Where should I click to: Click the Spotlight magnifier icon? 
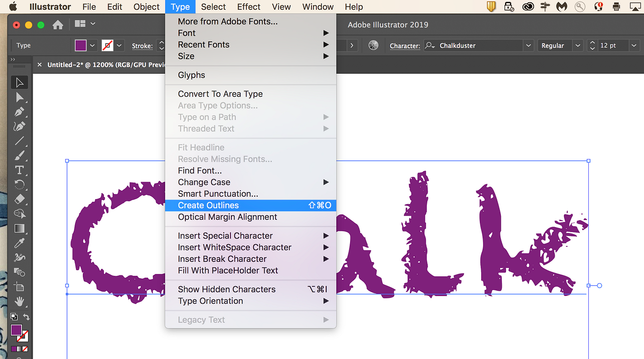tap(580, 7)
